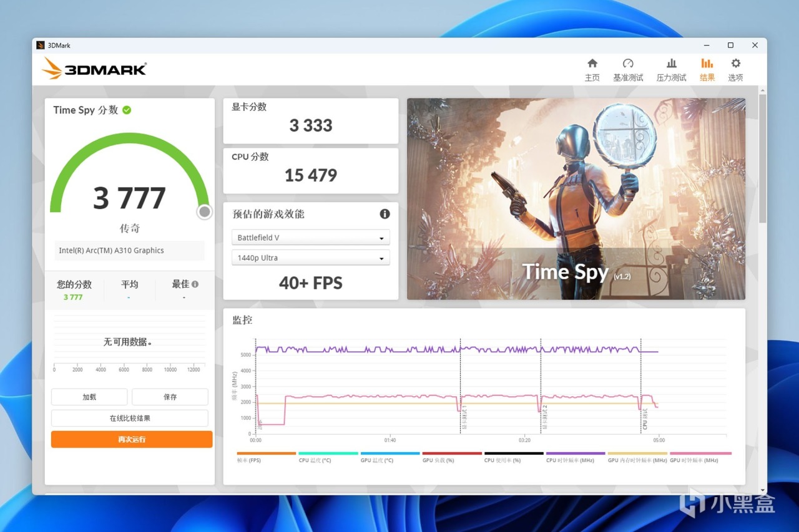Click the 03:20 time label on the chart axis

pos(525,440)
